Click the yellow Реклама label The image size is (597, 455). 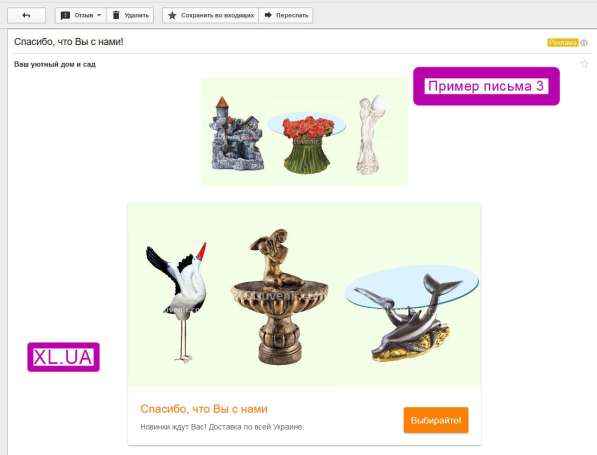point(563,43)
